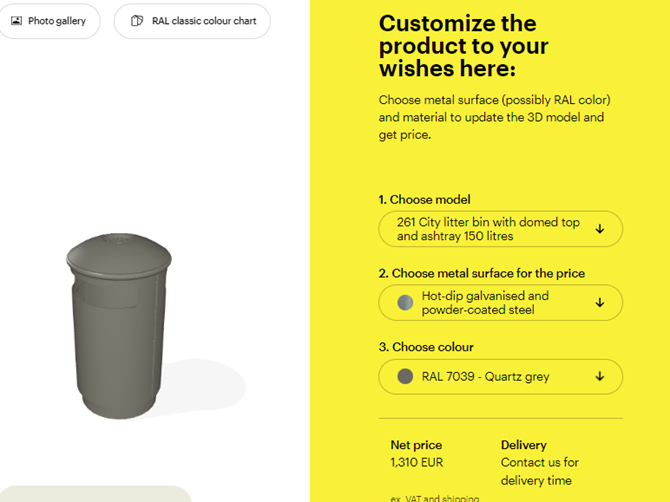Click the Choose colour step label
Viewport: 670px width, 502px height.
tap(426, 347)
